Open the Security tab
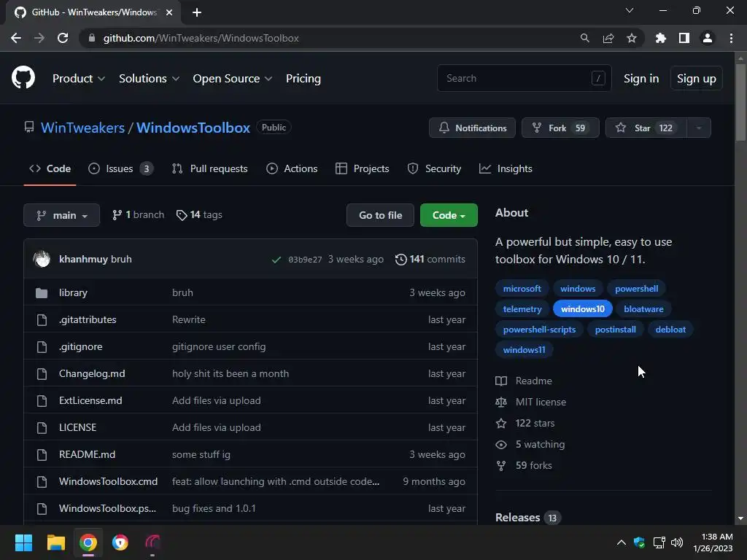This screenshot has height=560, width=747. click(x=434, y=168)
